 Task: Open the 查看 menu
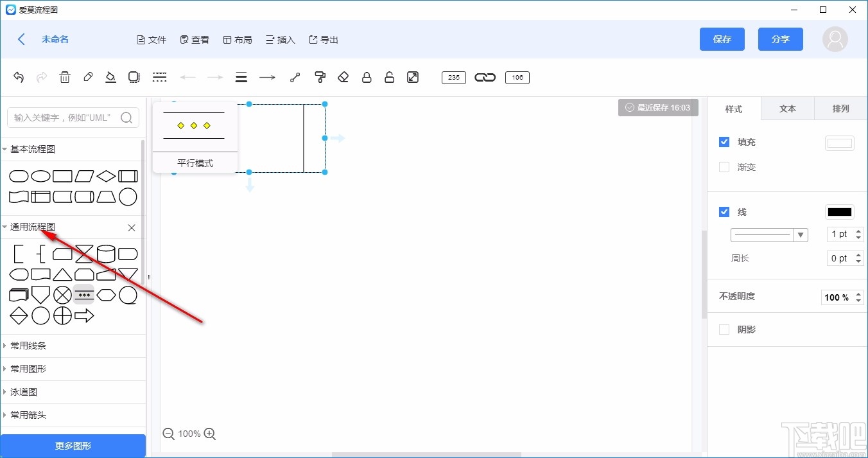tap(195, 40)
